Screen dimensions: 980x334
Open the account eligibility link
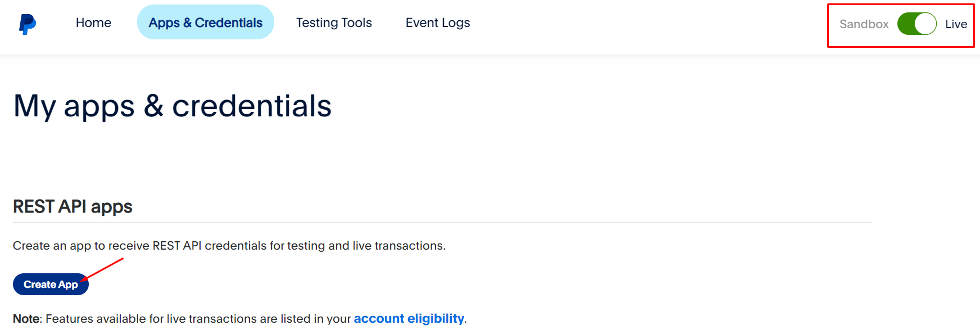pos(409,319)
